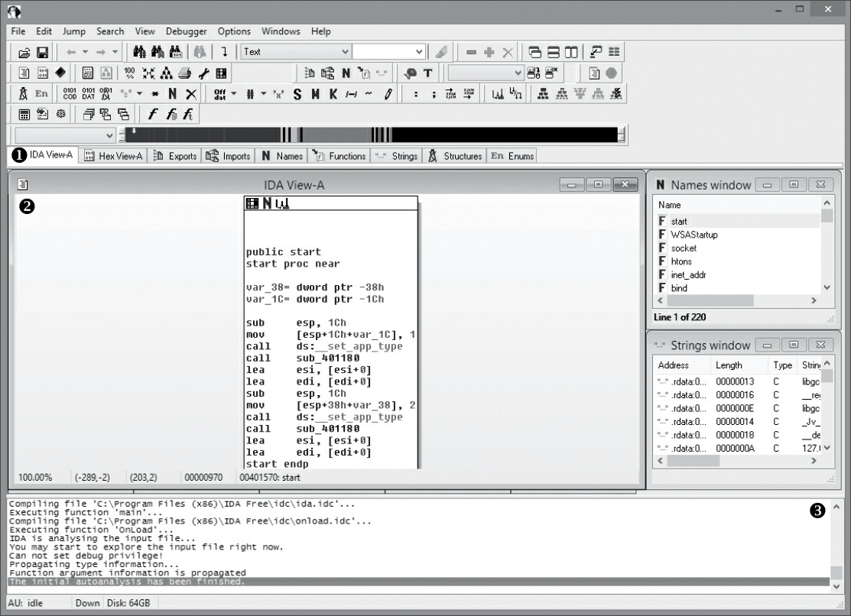Switch to the Hex View-A tab

click(113, 156)
